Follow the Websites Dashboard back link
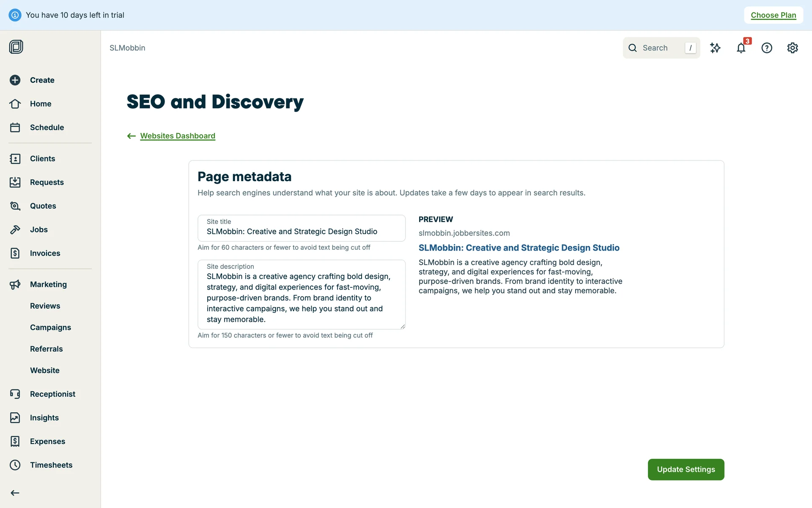 (x=178, y=136)
